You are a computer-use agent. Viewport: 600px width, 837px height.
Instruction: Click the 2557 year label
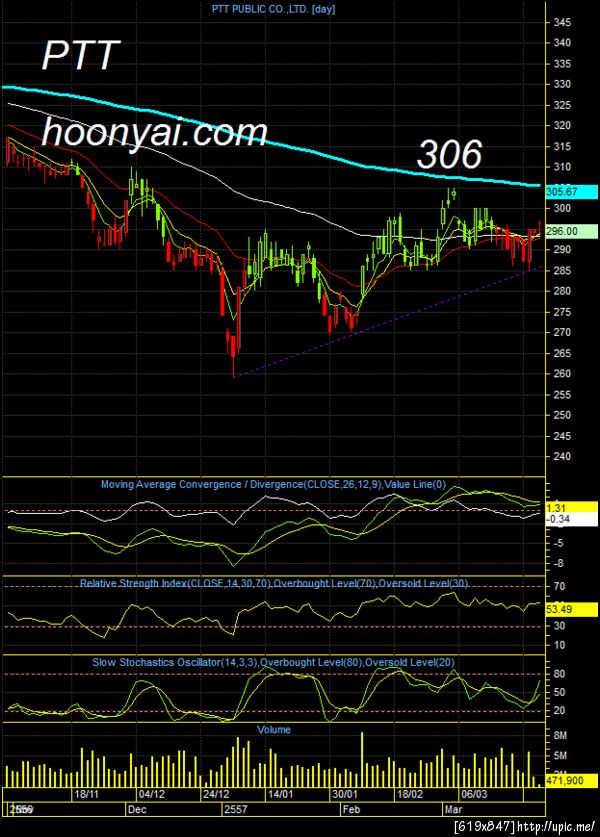tap(235, 809)
